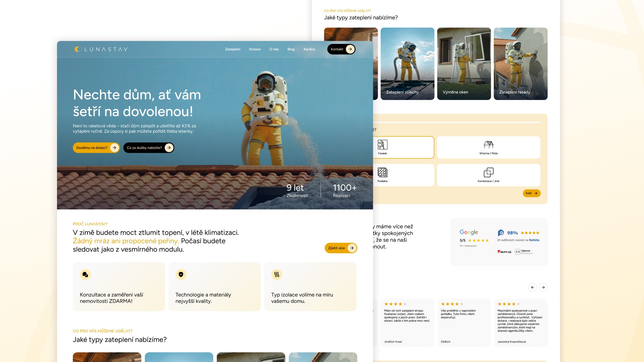Open the 'Zateplení fasády' image card

coord(521,64)
